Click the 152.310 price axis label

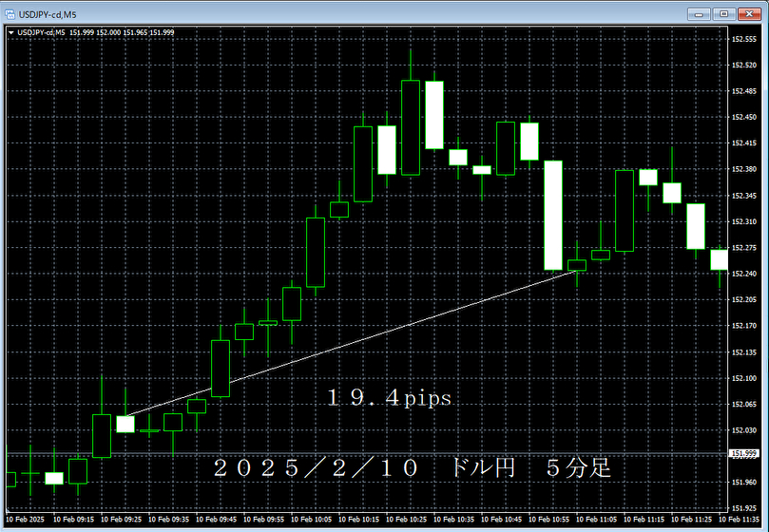[x=744, y=221]
